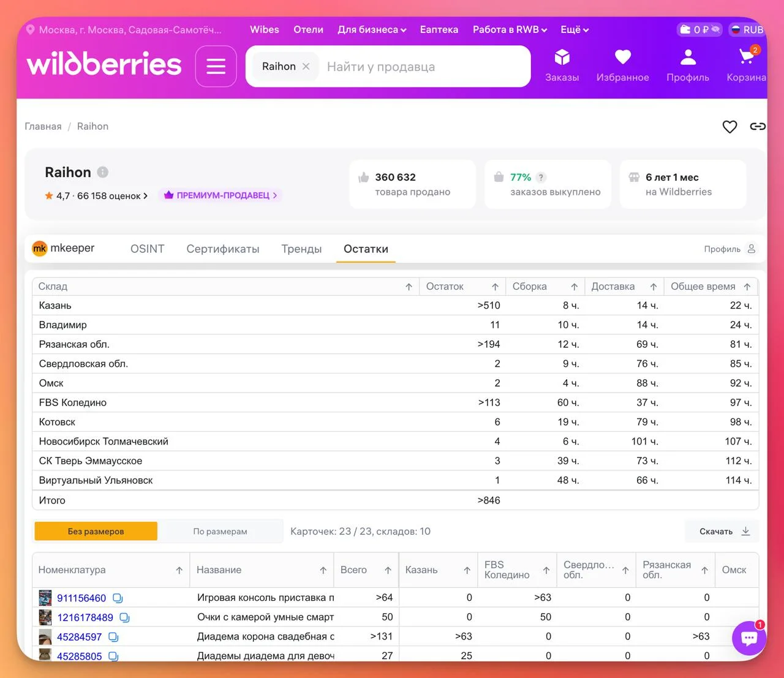
Task: Select the Без размеров toggle
Action: pos(96,531)
